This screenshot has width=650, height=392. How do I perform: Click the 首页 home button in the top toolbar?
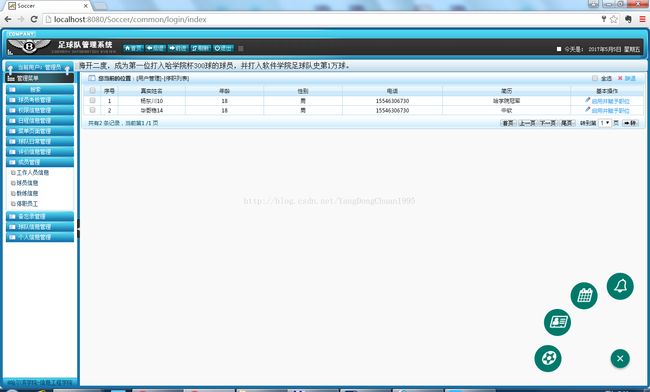pos(133,48)
